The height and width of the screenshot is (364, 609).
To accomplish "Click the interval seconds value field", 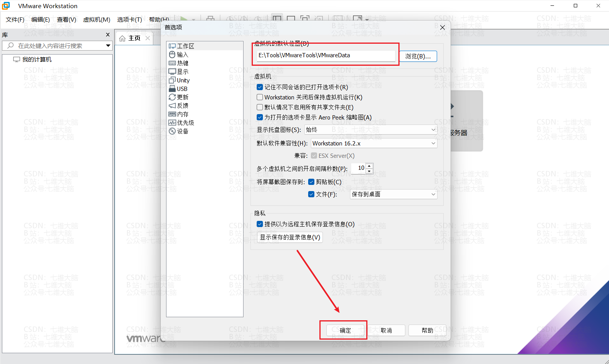I will [359, 168].
